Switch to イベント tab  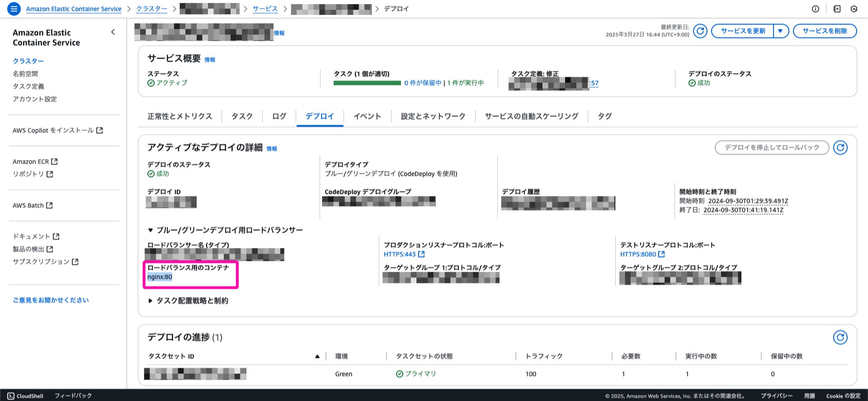point(367,117)
